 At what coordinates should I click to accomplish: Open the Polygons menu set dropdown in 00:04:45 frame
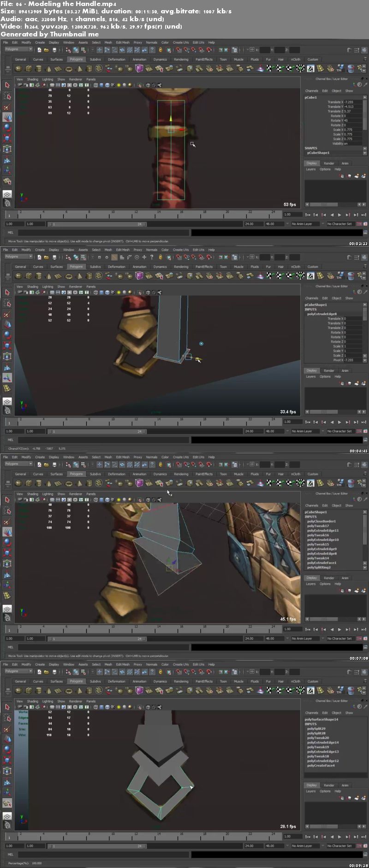18,257
